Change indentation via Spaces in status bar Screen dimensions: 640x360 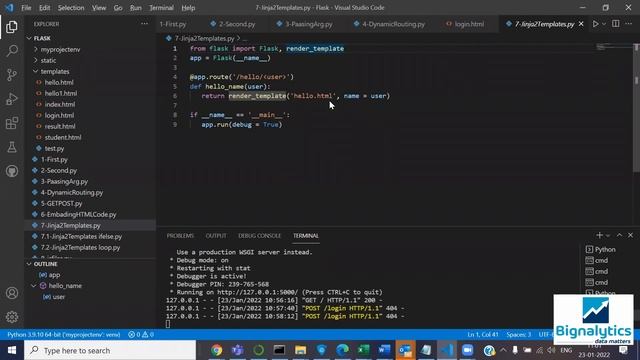[x=518, y=334]
